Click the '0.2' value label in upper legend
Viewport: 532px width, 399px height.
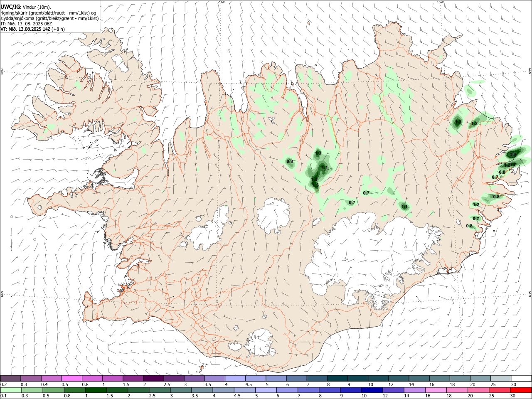pos(3,384)
